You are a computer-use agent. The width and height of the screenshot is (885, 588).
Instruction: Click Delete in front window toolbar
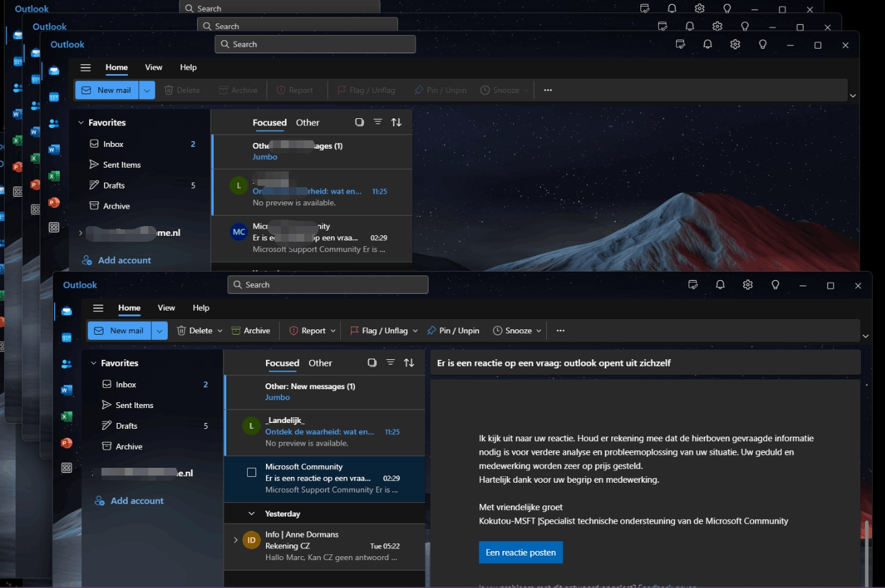pyautogui.click(x=195, y=331)
